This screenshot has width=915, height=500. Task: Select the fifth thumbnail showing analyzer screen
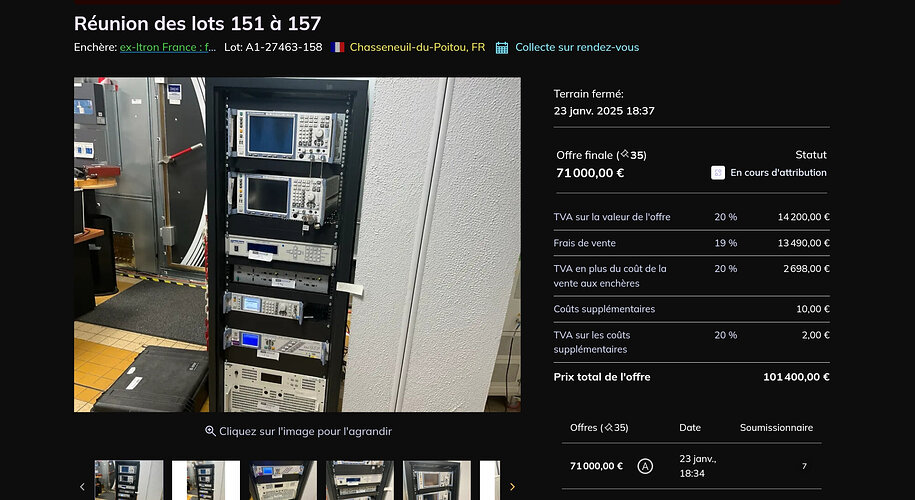tap(437, 480)
